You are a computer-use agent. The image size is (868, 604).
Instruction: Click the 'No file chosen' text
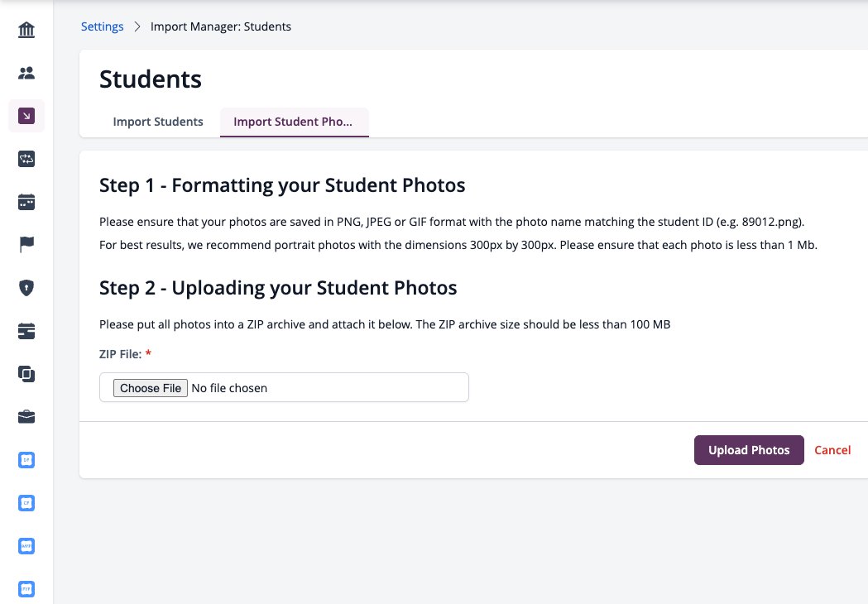point(229,388)
